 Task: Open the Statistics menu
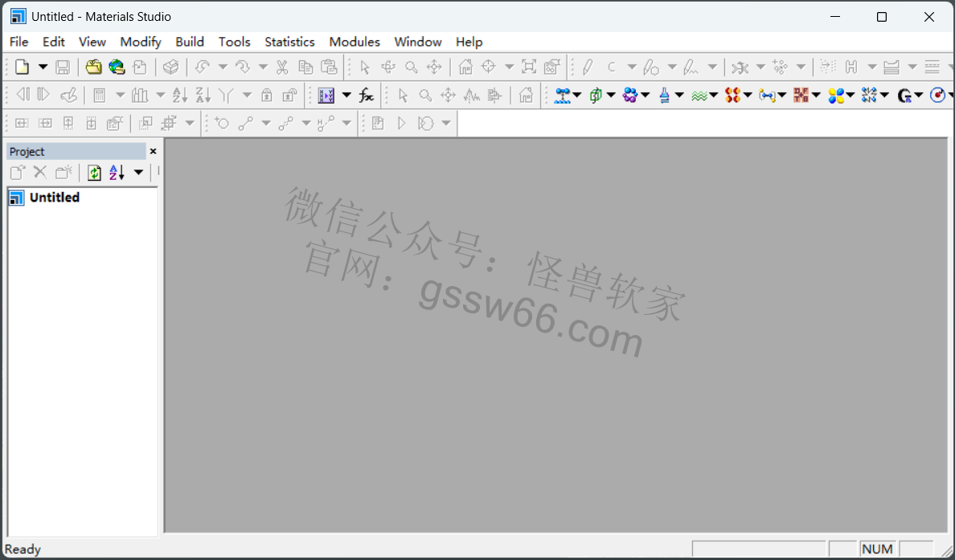point(290,42)
